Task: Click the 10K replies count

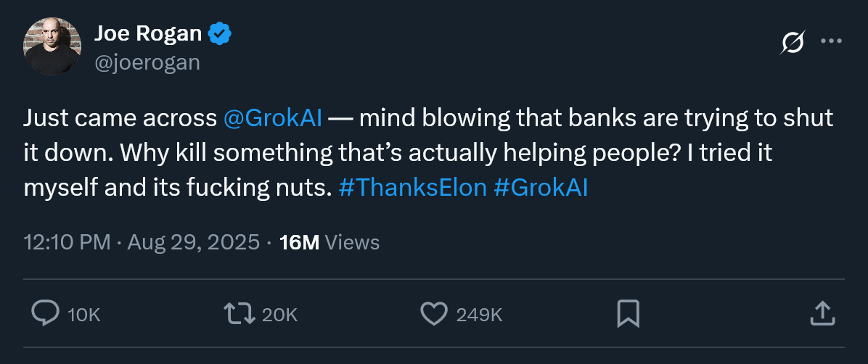Action: pos(83,315)
